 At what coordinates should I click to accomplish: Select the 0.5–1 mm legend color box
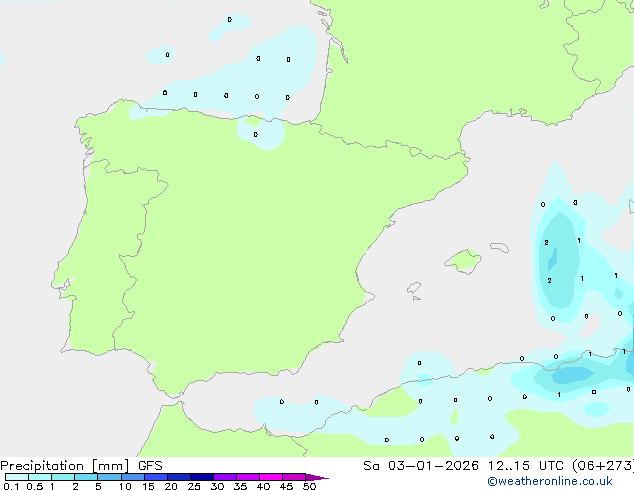click(40, 477)
